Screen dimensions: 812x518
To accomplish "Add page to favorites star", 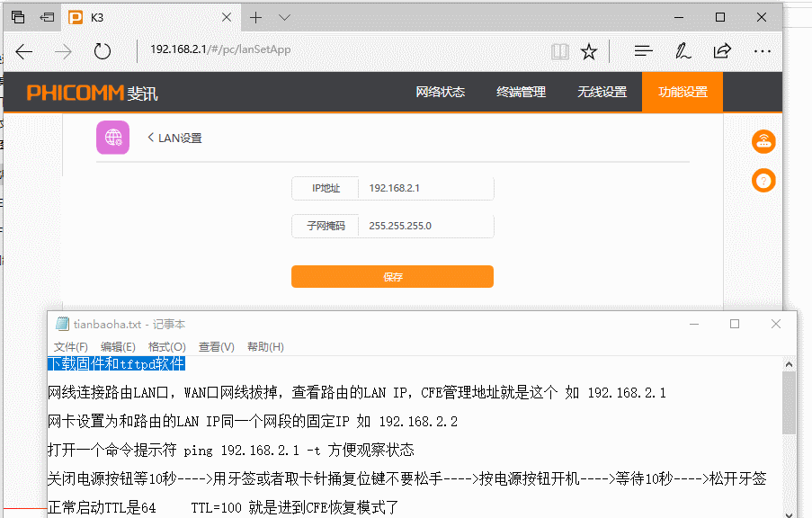I will tap(589, 51).
